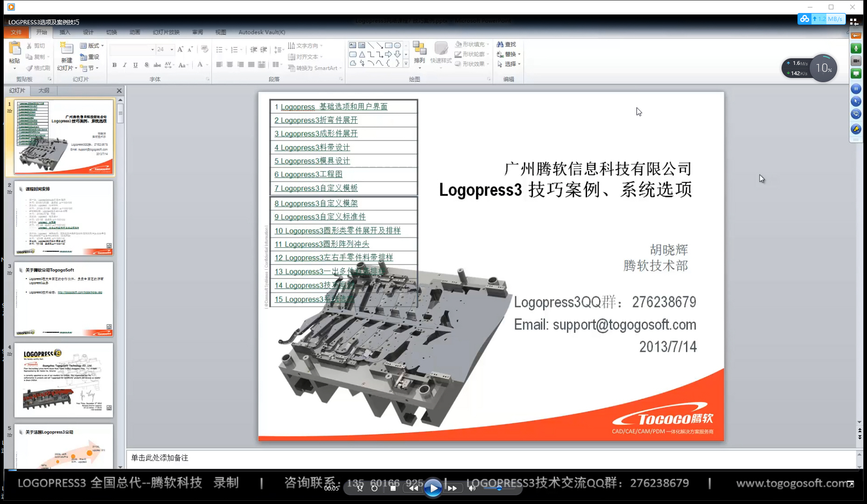Switch to the Insert (插入) ribbon tab

click(x=65, y=32)
